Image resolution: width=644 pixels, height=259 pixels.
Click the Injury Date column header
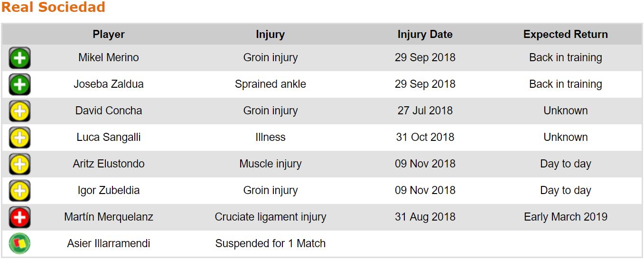click(425, 35)
